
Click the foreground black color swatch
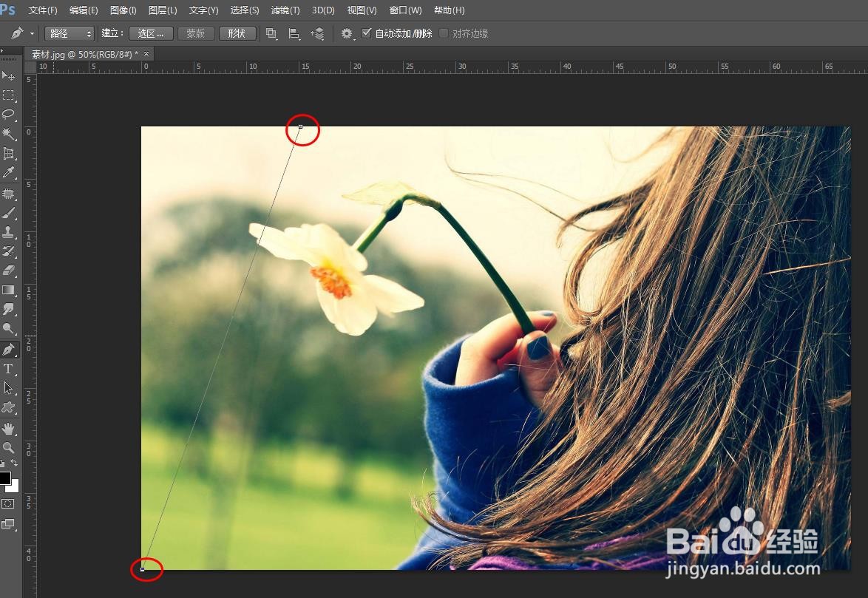4,478
